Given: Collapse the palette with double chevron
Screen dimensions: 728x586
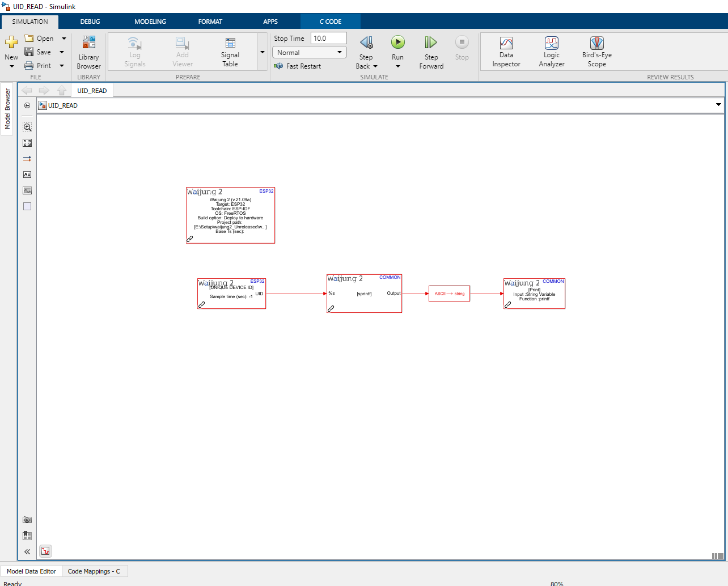Looking at the screenshot, I should (x=27, y=551).
